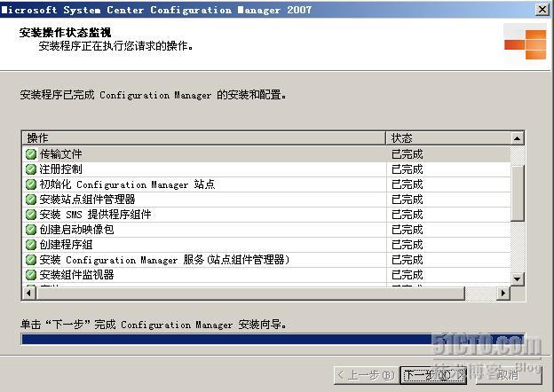Viewport: 554px width, 392px height.
Task: Click the 操作 column header
Action: tap(204, 138)
